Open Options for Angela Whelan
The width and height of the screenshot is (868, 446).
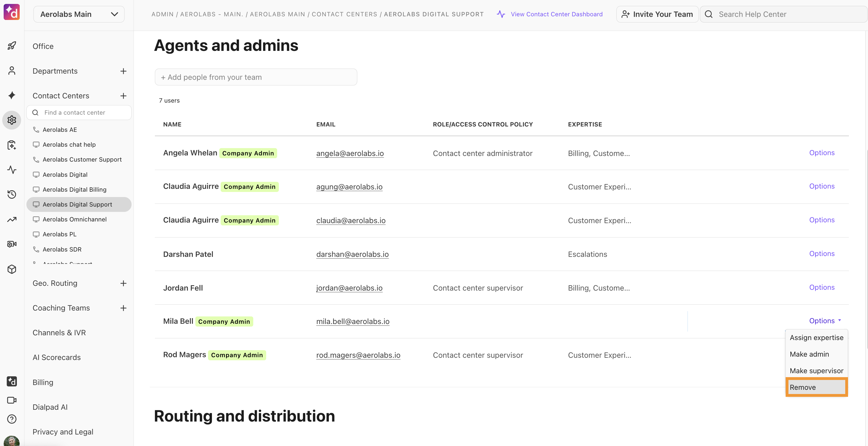pos(822,153)
